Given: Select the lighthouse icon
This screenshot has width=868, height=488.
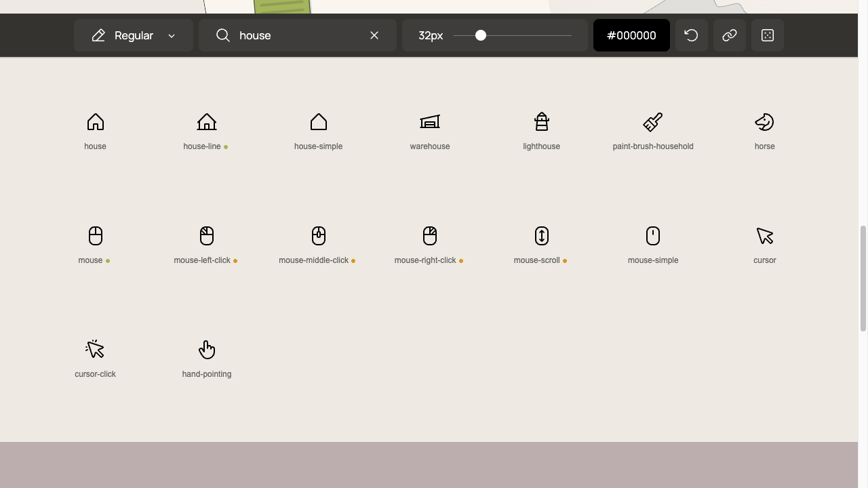Looking at the screenshot, I should 541,122.
